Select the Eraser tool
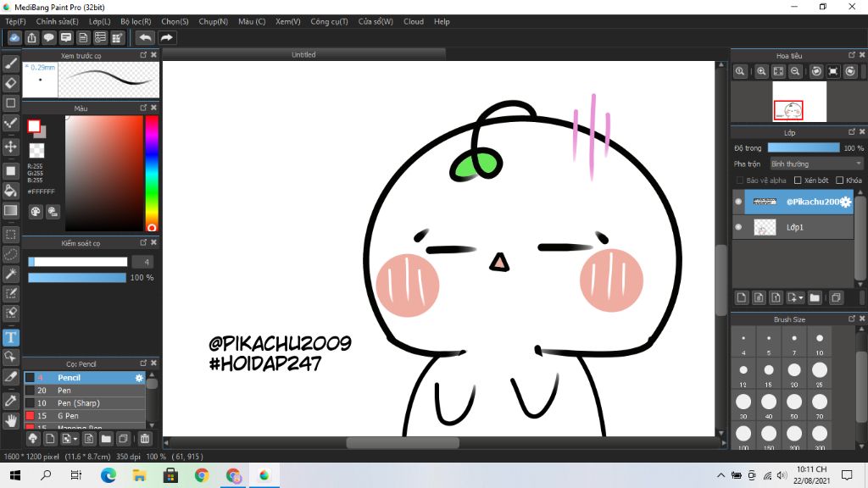Screen dimensions: 868x488 click(10, 83)
